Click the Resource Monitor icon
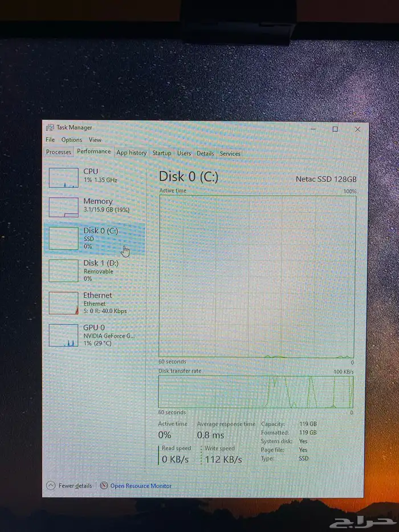This screenshot has height=532, width=399. tap(104, 486)
